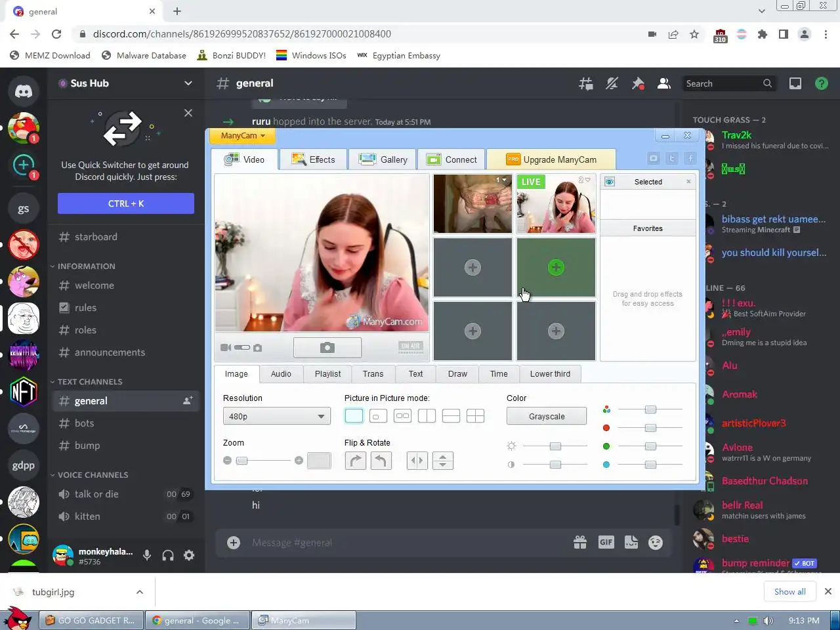Open Discord Threads icon
The width and height of the screenshot is (840, 630).
click(x=586, y=83)
